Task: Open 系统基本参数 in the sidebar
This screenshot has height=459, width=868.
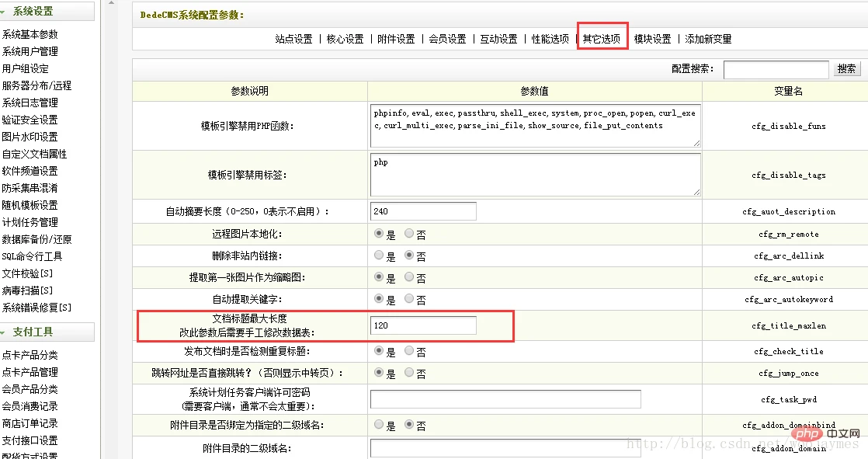Action: pos(30,34)
